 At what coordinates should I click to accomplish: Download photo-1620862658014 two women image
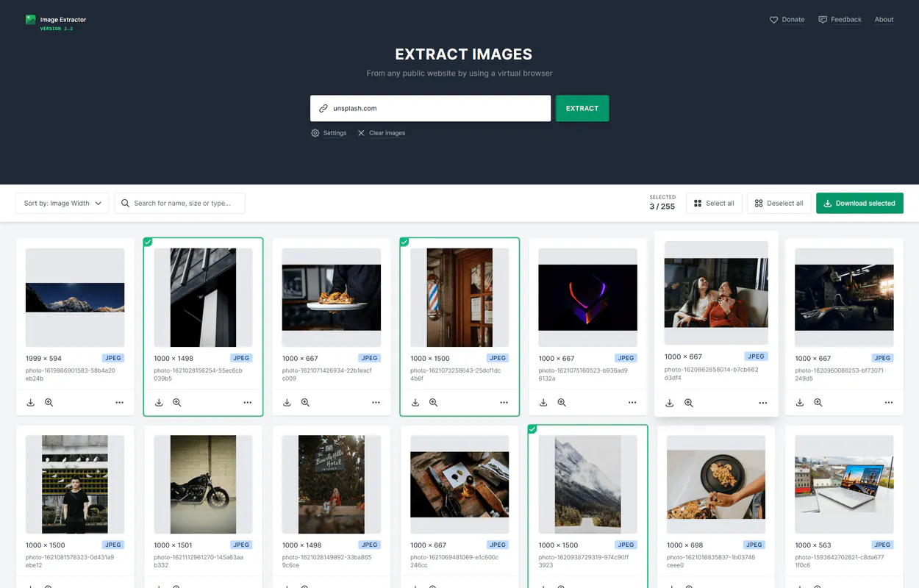pos(670,403)
